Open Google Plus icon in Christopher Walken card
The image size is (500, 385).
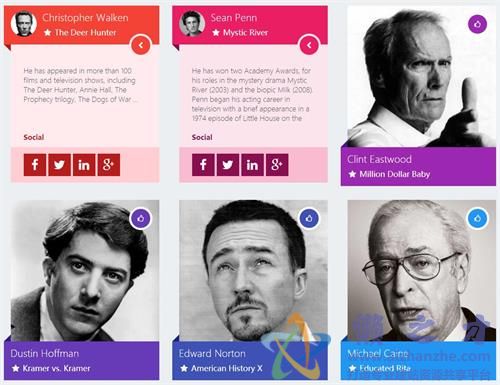click(x=109, y=165)
